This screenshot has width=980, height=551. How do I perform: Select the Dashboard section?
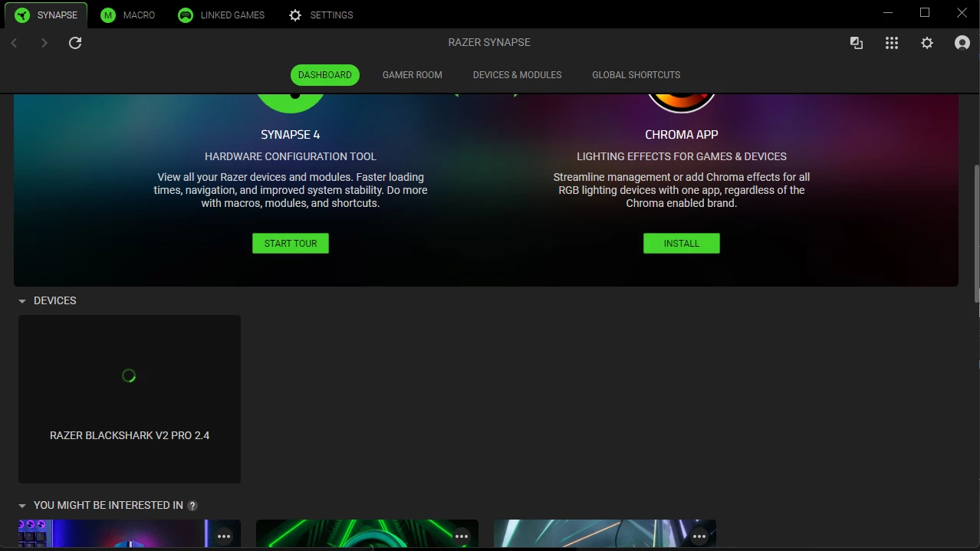point(325,75)
